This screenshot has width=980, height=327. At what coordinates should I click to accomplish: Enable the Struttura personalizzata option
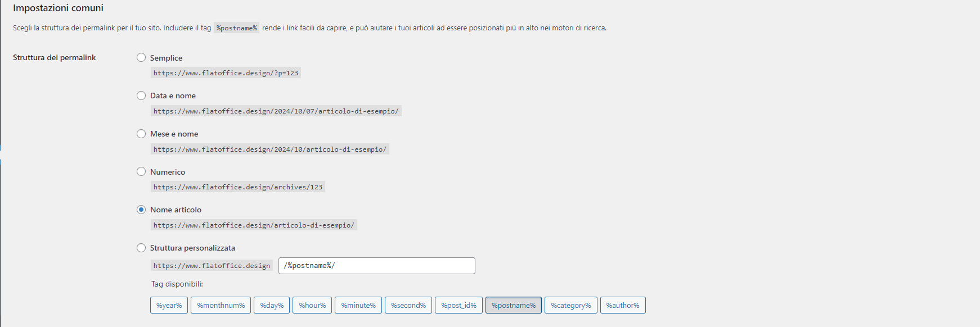pyautogui.click(x=141, y=248)
